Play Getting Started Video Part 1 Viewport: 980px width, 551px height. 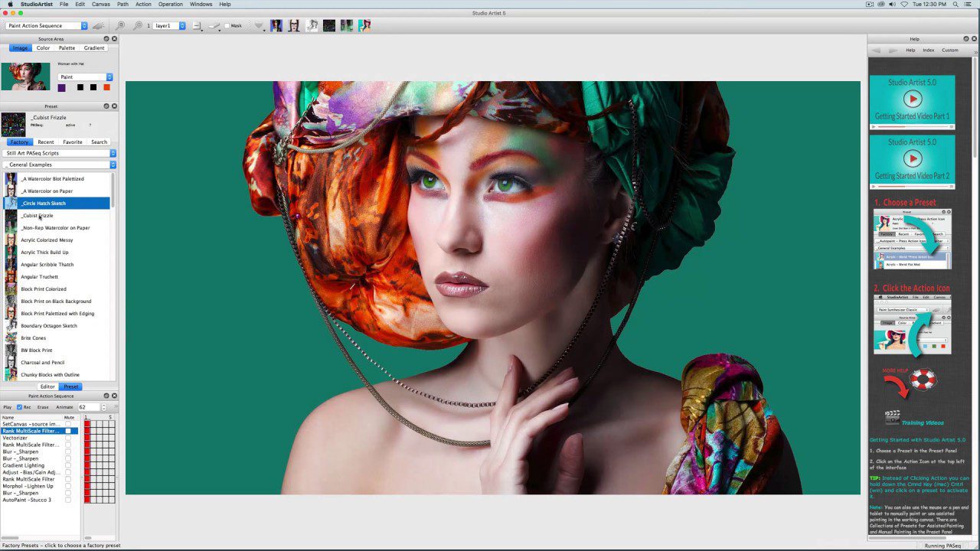(912, 98)
